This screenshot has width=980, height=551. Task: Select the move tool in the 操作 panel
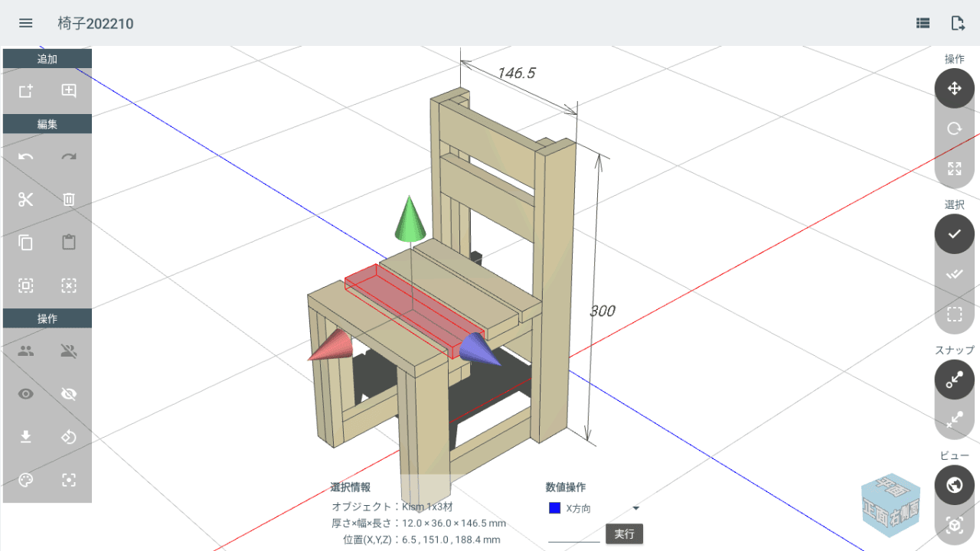(954, 88)
